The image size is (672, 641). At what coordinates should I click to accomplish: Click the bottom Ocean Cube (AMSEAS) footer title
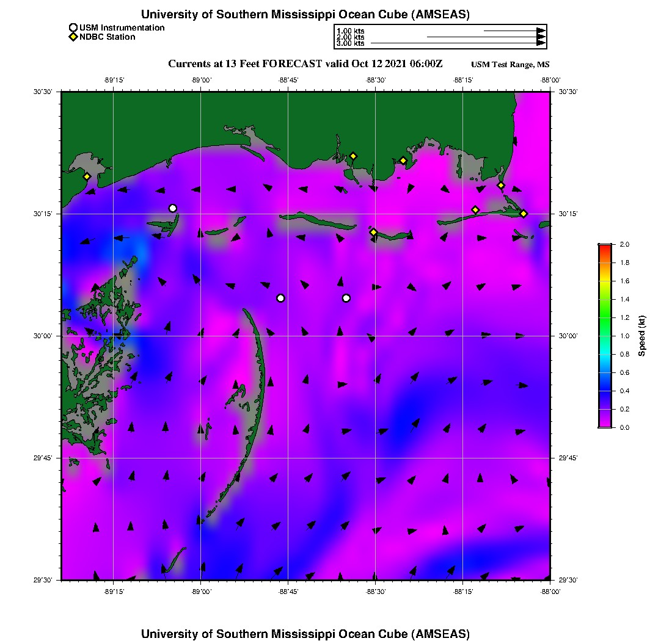pos(305,634)
